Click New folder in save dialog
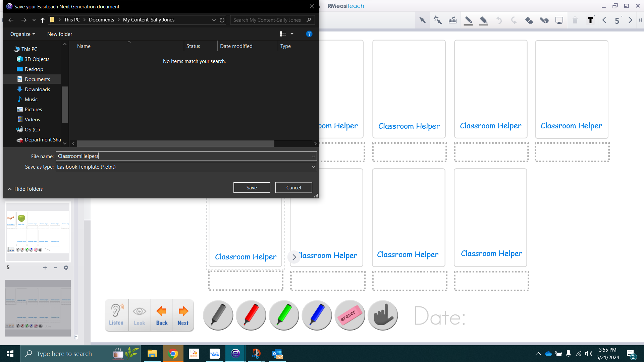 click(60, 34)
